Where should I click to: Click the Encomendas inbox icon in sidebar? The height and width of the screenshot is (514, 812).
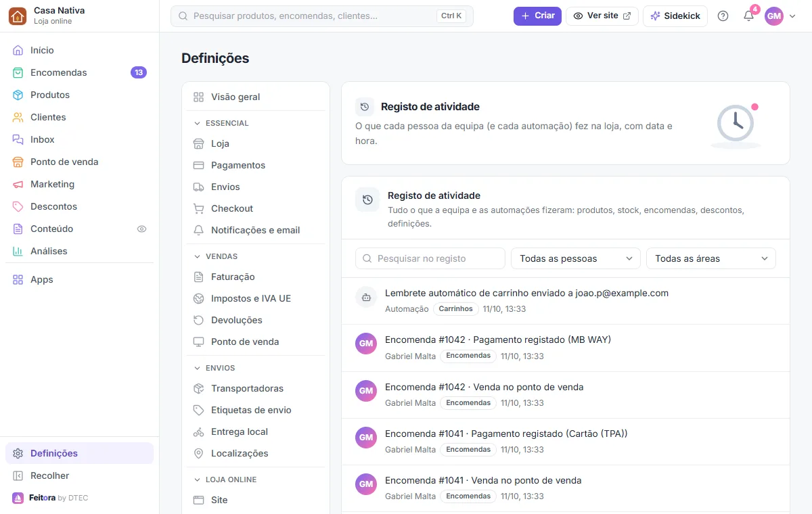(18, 73)
